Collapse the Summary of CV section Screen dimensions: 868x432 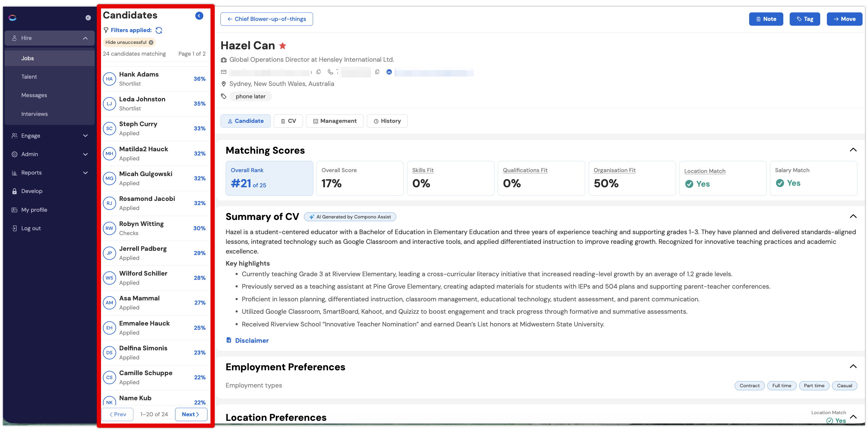pyautogui.click(x=853, y=216)
